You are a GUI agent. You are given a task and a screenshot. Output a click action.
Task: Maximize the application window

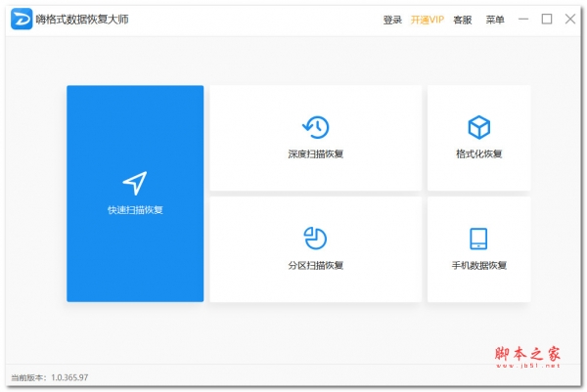[x=547, y=19]
